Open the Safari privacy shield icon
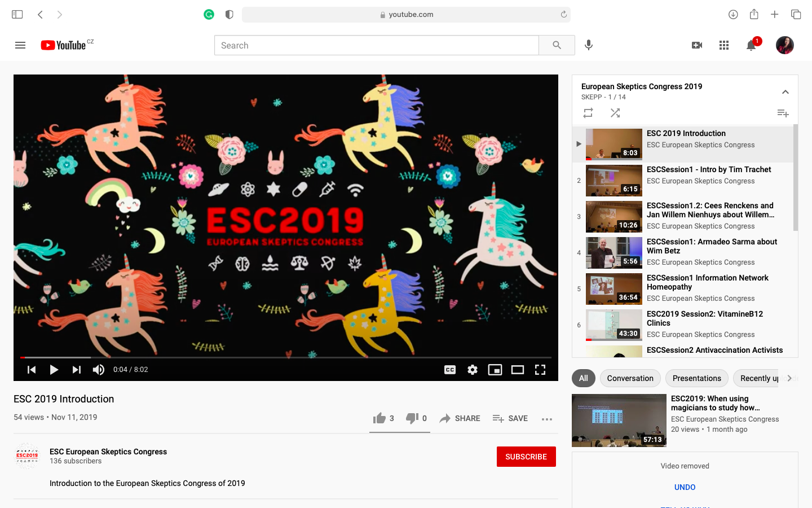This screenshot has width=812, height=508. click(x=229, y=15)
